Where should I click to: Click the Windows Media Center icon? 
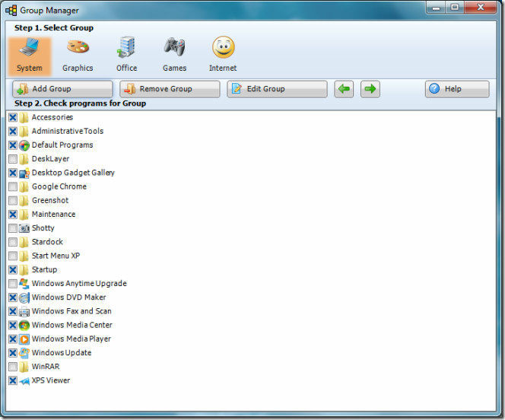(24, 325)
